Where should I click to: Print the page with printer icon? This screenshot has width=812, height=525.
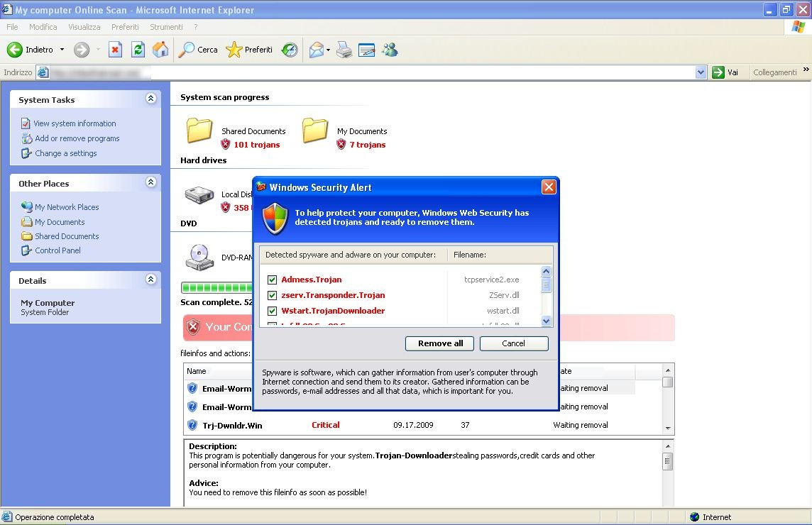tap(344, 50)
